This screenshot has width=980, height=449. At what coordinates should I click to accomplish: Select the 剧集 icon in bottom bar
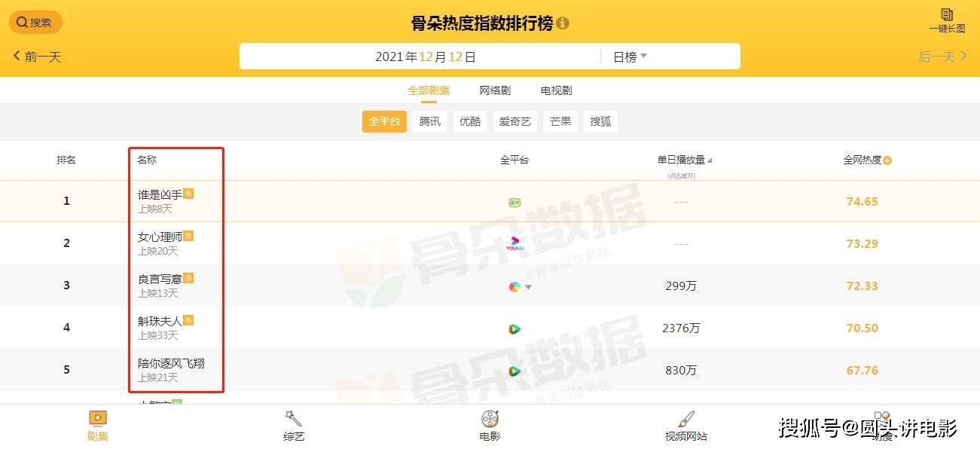point(98,418)
